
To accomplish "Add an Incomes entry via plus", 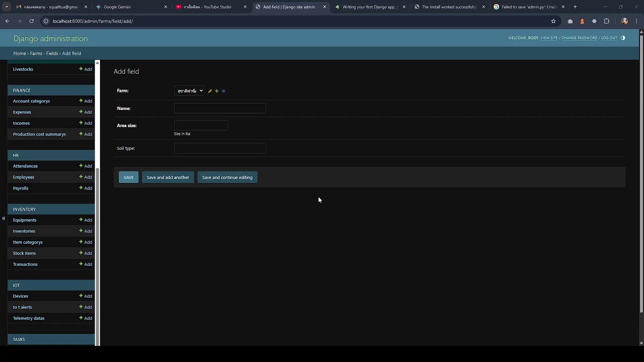I will (x=86, y=123).
